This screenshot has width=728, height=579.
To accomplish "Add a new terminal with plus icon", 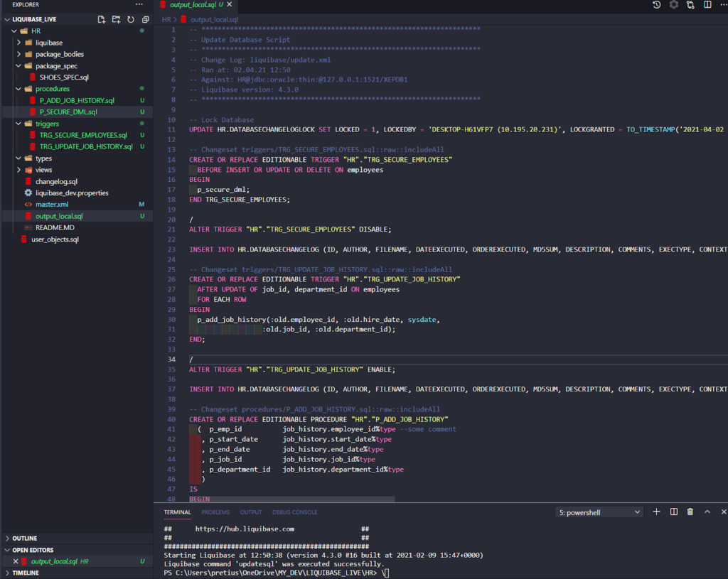I will click(656, 512).
